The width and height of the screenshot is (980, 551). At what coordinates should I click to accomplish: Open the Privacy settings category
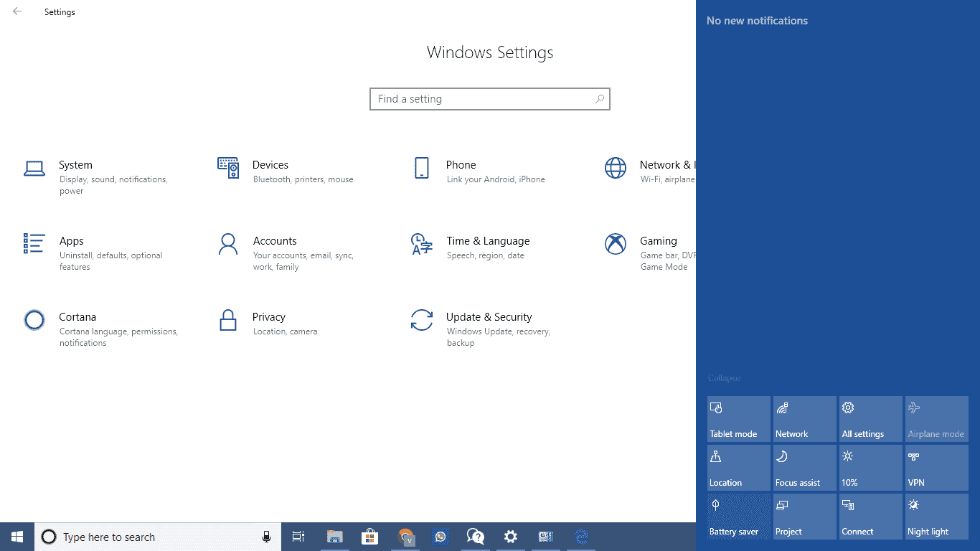coord(268,324)
